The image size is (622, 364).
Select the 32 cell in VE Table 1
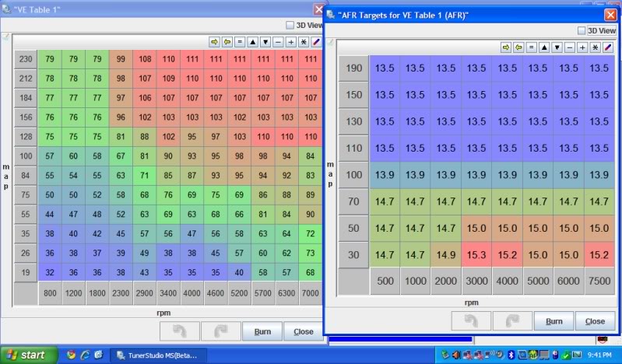tap(50, 272)
